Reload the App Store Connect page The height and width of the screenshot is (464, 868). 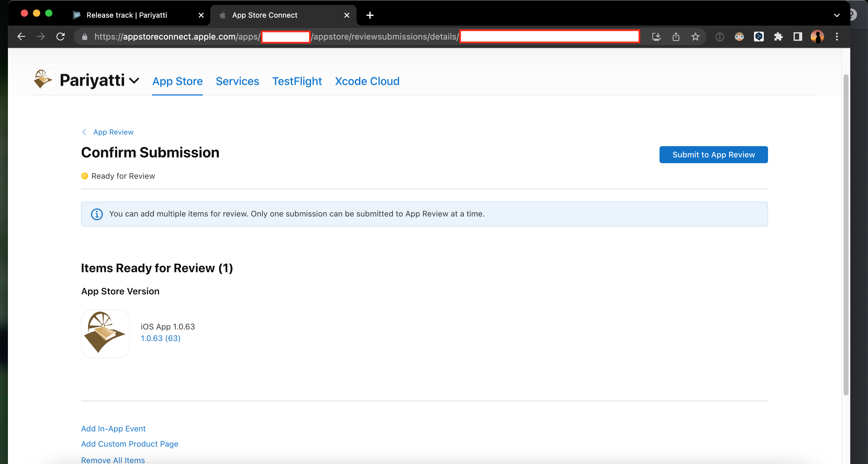60,36
